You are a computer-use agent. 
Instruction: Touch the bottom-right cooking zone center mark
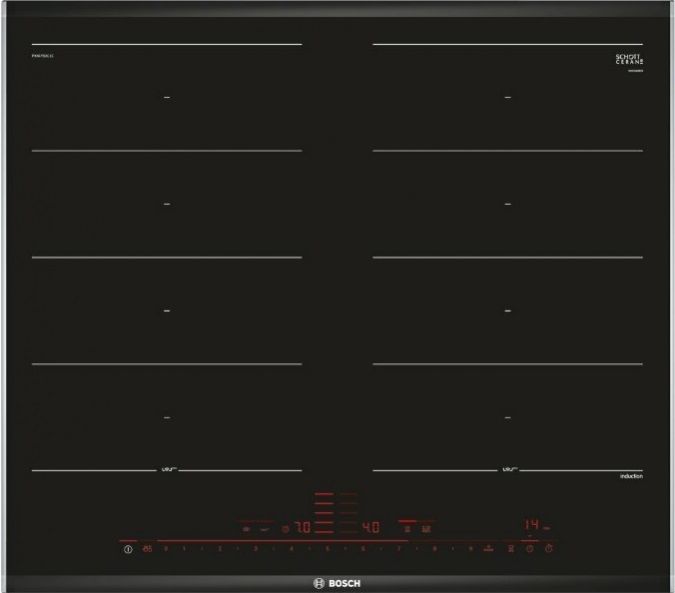(x=508, y=417)
